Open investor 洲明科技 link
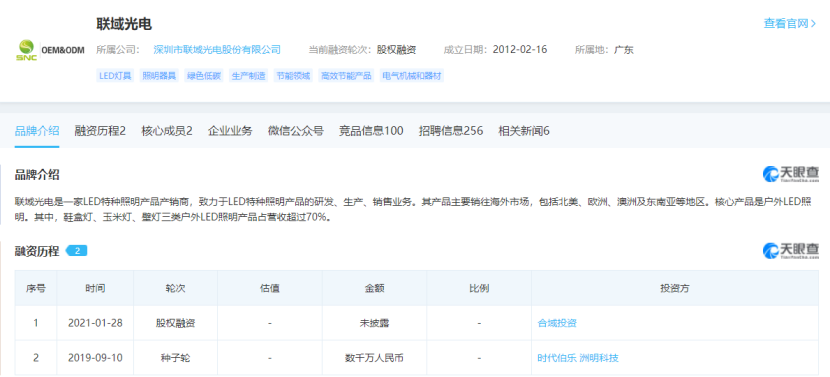Image resolution: width=830 pixels, height=377 pixels. tap(599, 358)
